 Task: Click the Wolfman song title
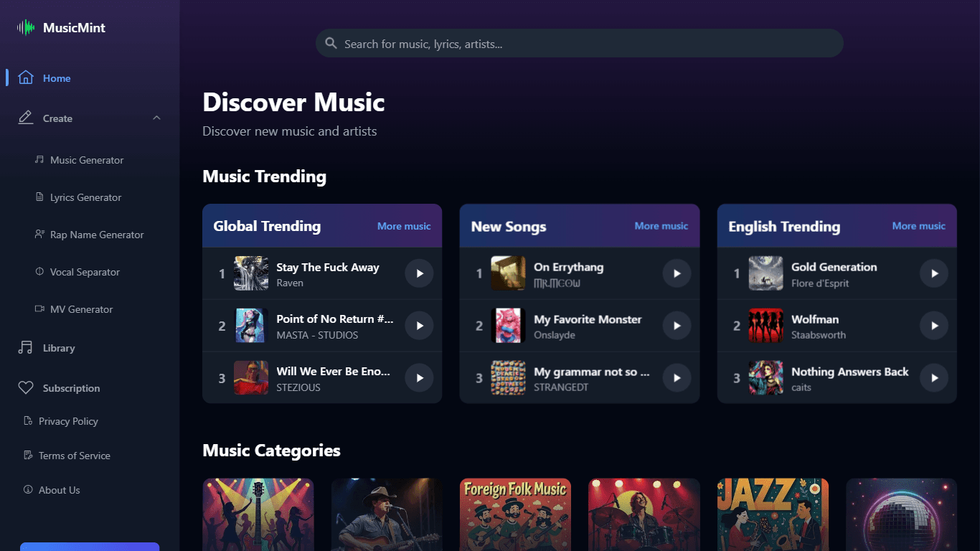[x=815, y=319]
